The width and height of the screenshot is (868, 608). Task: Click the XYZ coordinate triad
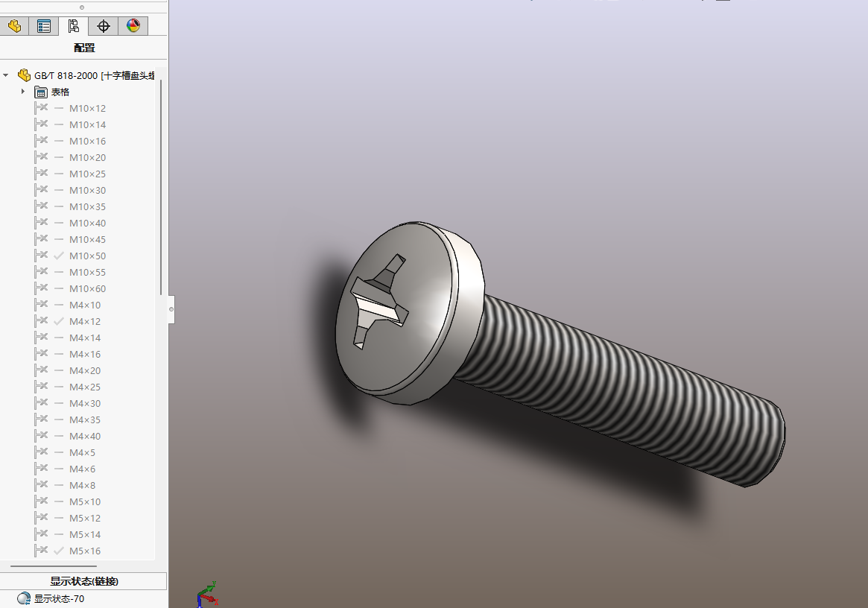click(x=207, y=595)
